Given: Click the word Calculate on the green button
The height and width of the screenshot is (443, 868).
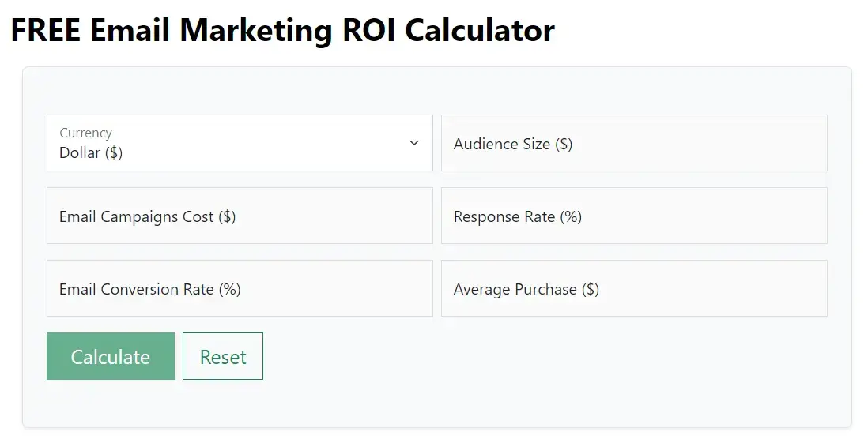Looking at the screenshot, I should [111, 357].
